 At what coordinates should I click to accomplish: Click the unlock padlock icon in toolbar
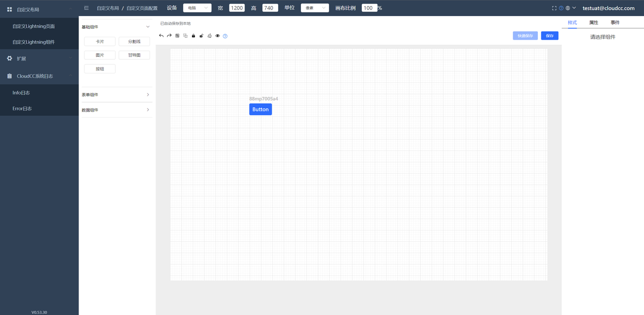tap(201, 36)
